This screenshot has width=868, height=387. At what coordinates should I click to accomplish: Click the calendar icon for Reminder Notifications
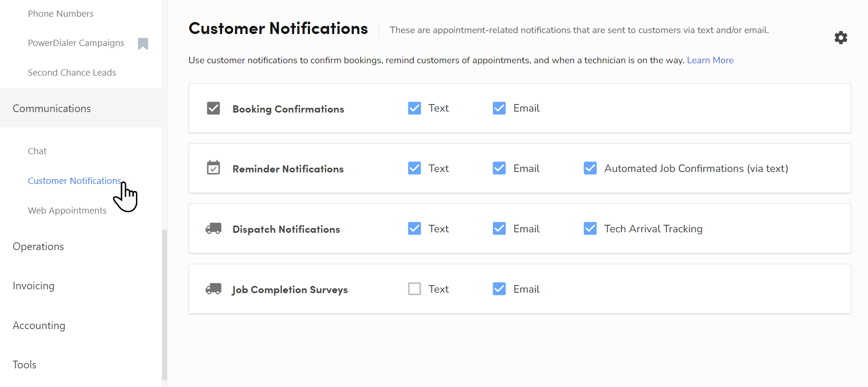point(214,168)
